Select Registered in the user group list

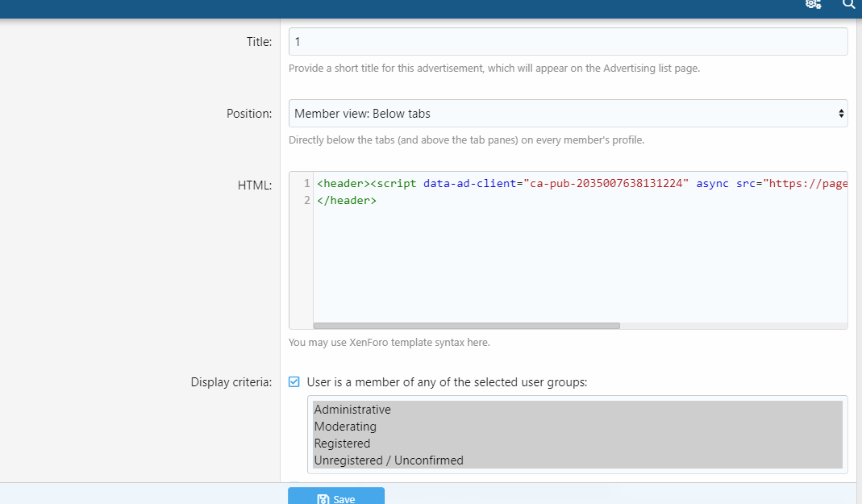[342, 444]
